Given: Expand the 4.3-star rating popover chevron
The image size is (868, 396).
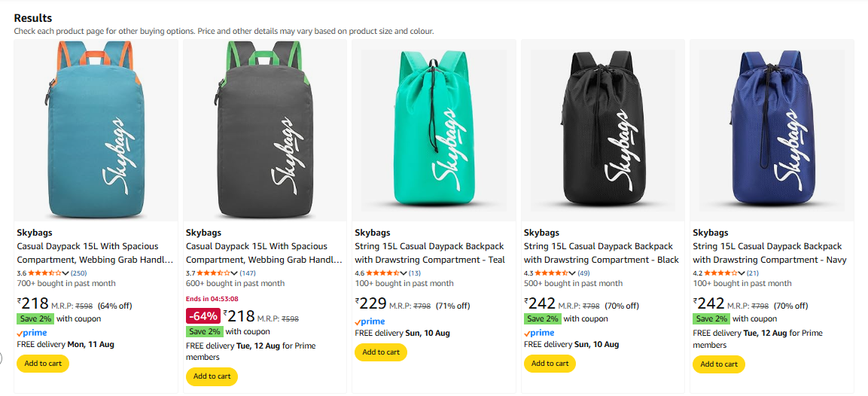Looking at the screenshot, I should 573,273.
